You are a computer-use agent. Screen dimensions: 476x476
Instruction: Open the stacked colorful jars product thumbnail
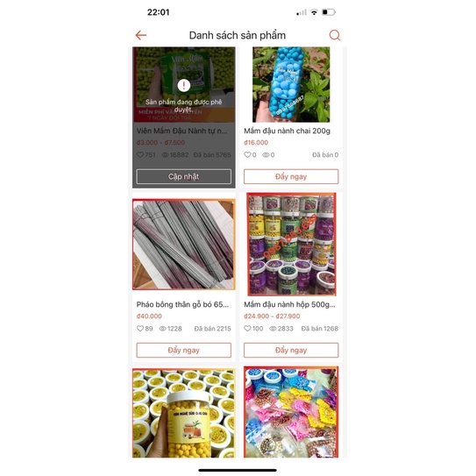pos(291,244)
